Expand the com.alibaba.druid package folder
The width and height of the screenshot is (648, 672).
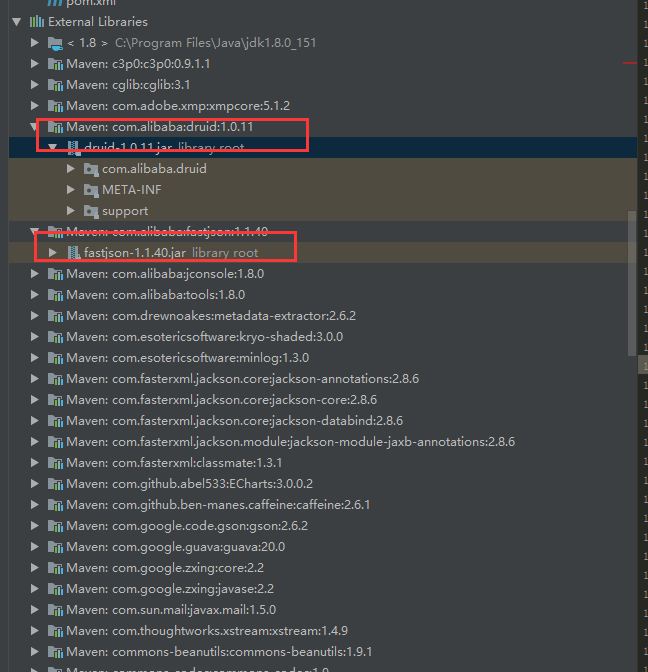pos(71,169)
